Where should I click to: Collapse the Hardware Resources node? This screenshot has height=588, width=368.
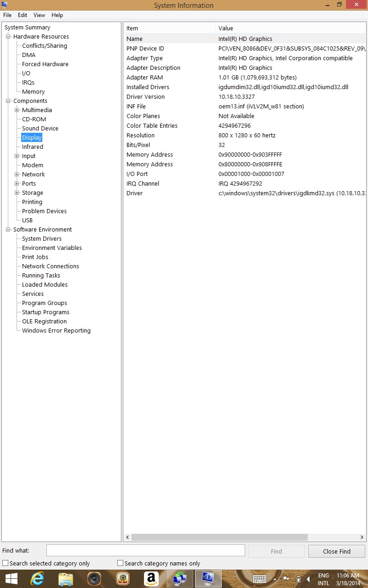click(x=8, y=37)
